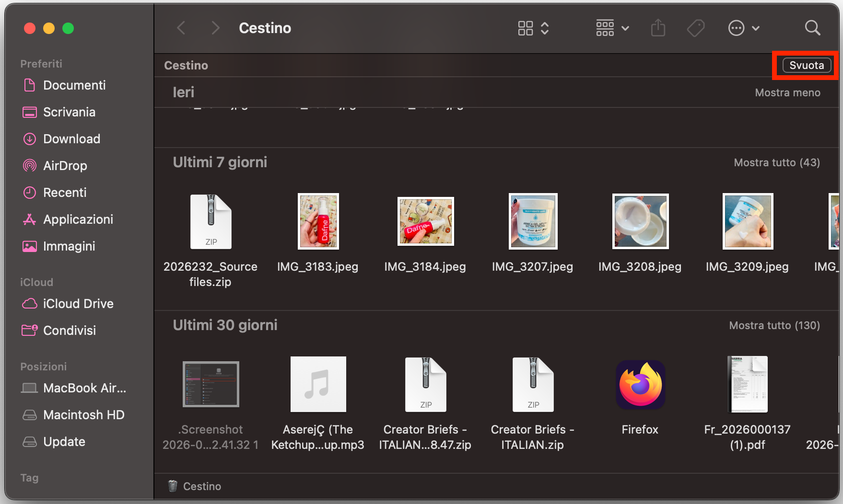Viewport: 843px width, 504px height.
Task: Click the search magnifier icon
Action: click(812, 28)
